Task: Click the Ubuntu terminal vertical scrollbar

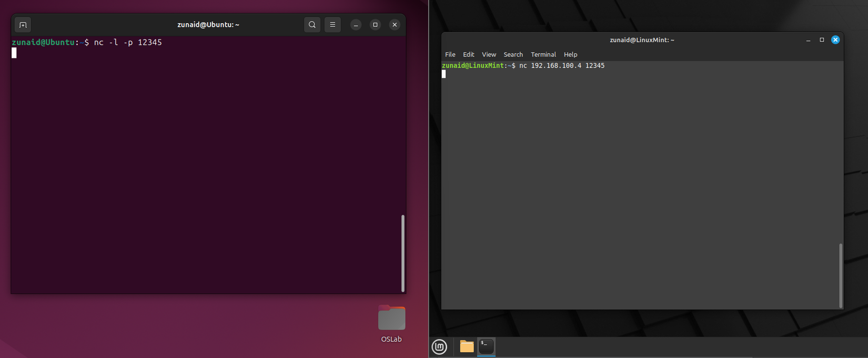Action: (x=403, y=253)
